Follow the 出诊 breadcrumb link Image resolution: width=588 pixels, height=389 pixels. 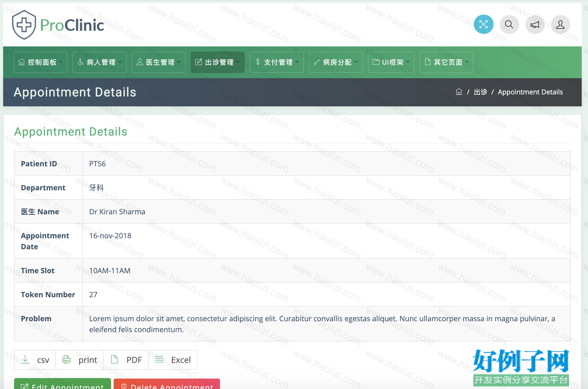click(480, 92)
